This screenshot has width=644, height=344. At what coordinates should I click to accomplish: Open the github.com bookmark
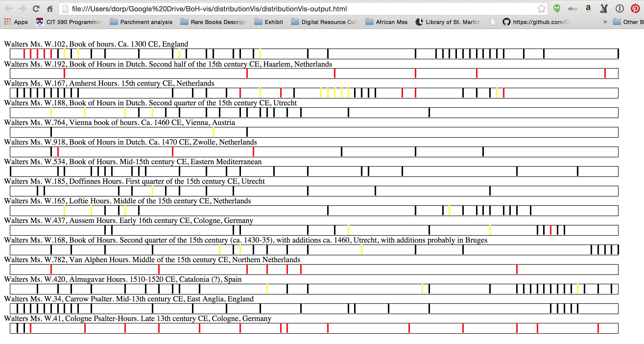[536, 22]
